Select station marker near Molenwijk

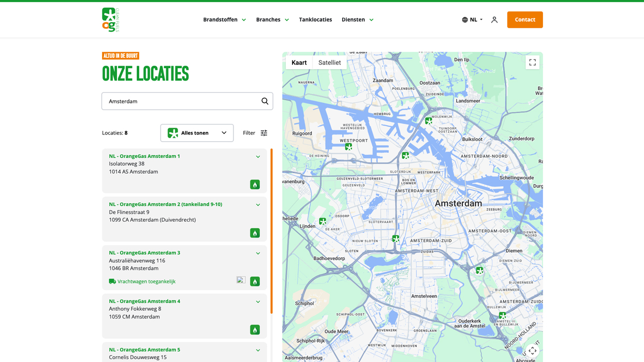(x=429, y=120)
